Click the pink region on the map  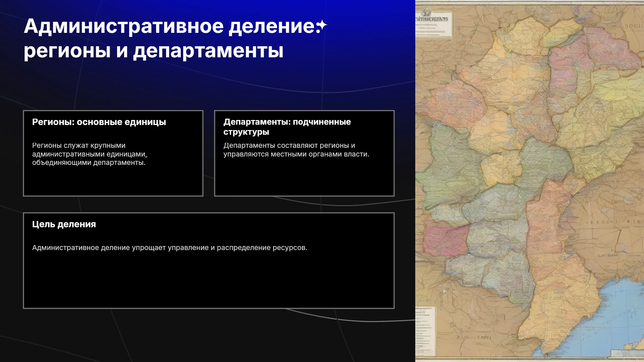pyautogui.click(x=445, y=240)
